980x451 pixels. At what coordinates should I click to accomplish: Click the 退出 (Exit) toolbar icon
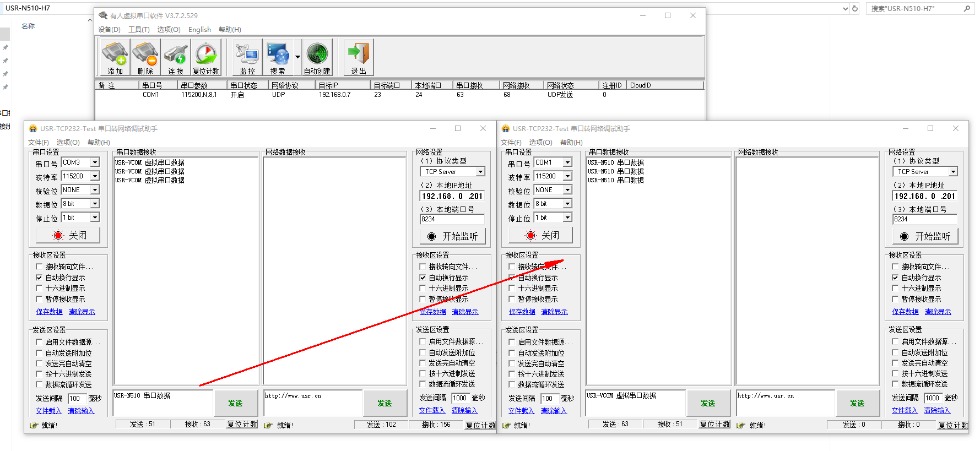tap(359, 57)
